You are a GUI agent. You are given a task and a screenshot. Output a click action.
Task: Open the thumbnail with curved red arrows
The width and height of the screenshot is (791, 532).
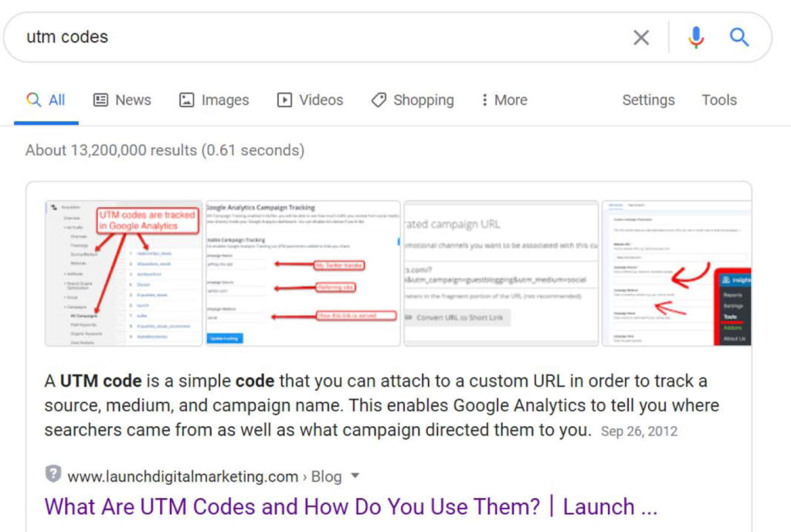[676, 273]
